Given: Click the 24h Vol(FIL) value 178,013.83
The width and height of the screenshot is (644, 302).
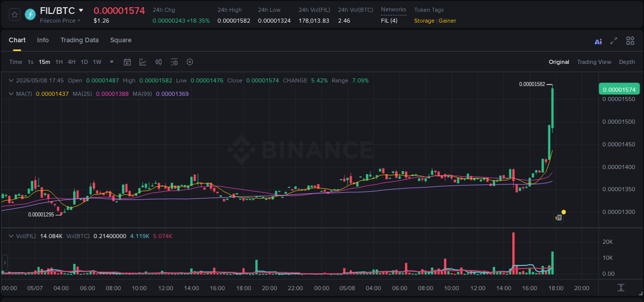Looking at the screenshot, I should click(x=314, y=21).
